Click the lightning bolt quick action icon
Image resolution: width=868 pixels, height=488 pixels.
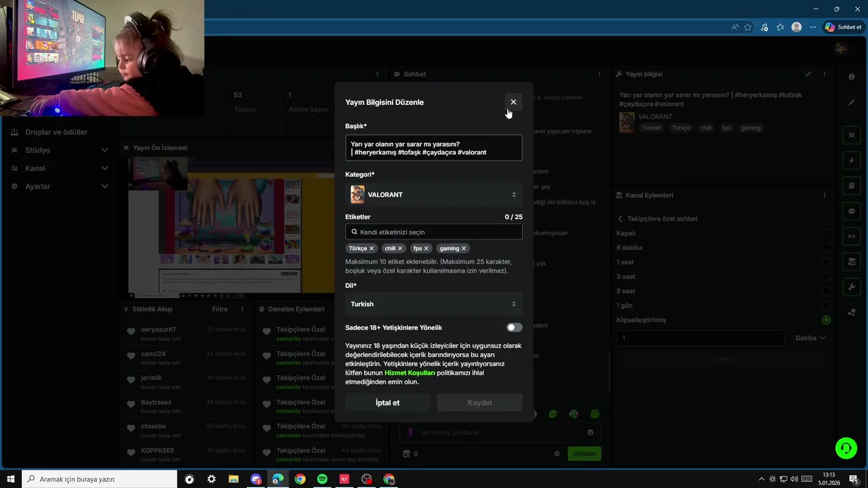pyautogui.click(x=852, y=161)
